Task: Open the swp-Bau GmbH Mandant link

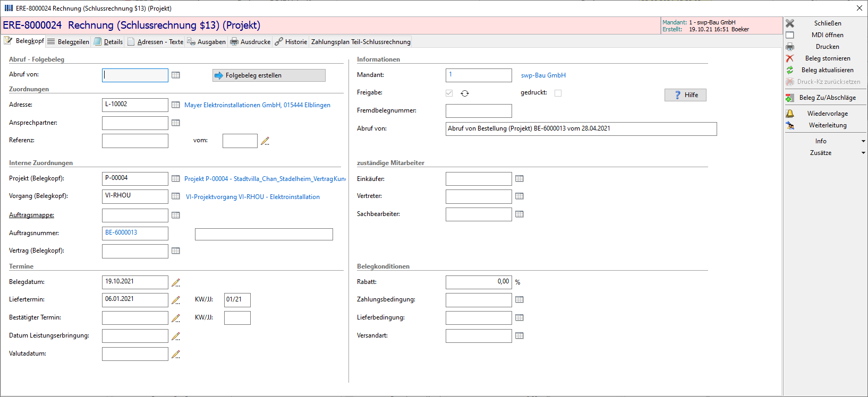Action: coord(543,75)
